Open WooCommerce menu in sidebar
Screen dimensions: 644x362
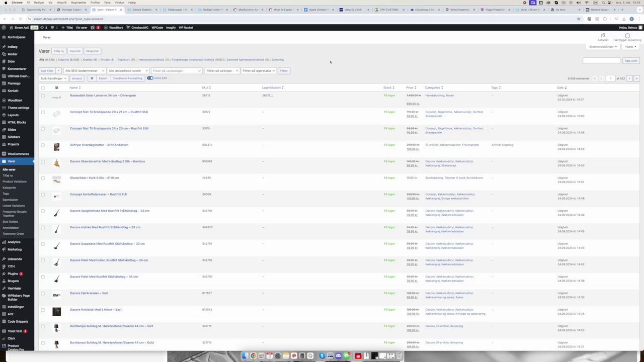tap(18, 154)
